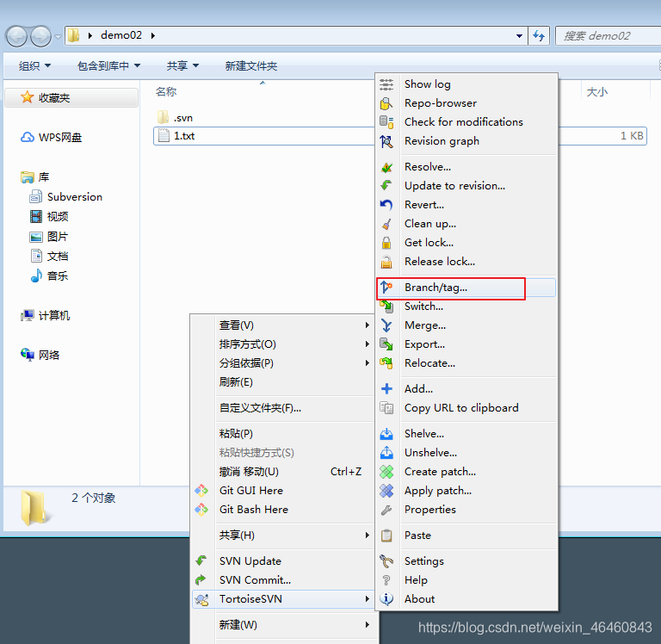Open the 包含到库中 dropdown

click(x=108, y=65)
